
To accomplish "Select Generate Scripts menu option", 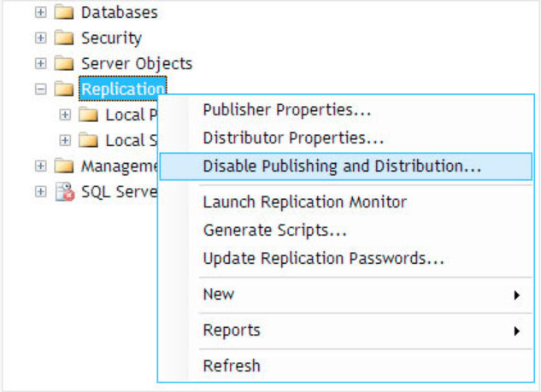I will [274, 231].
